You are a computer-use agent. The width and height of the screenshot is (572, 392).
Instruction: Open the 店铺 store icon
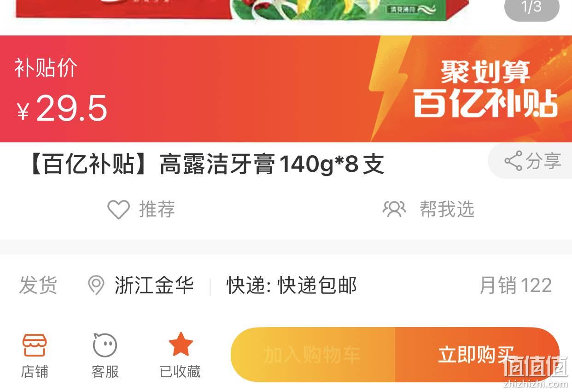35,345
